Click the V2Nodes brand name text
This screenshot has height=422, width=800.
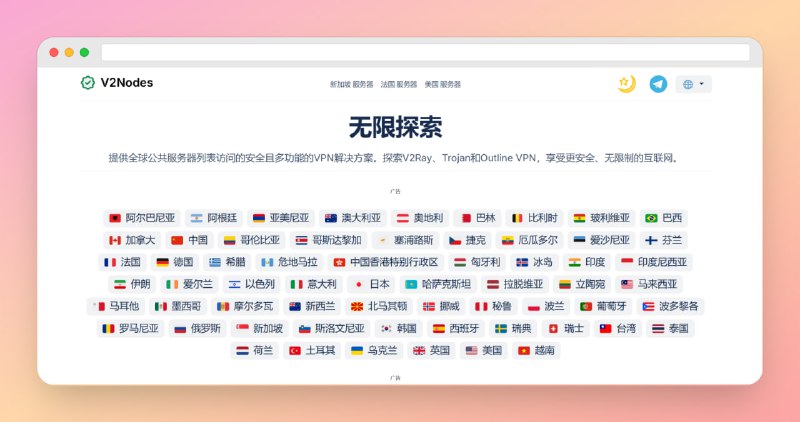pos(127,83)
